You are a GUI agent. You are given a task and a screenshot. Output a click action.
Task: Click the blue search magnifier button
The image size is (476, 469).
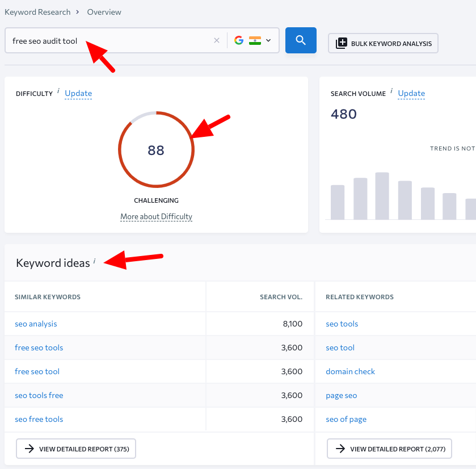[301, 40]
